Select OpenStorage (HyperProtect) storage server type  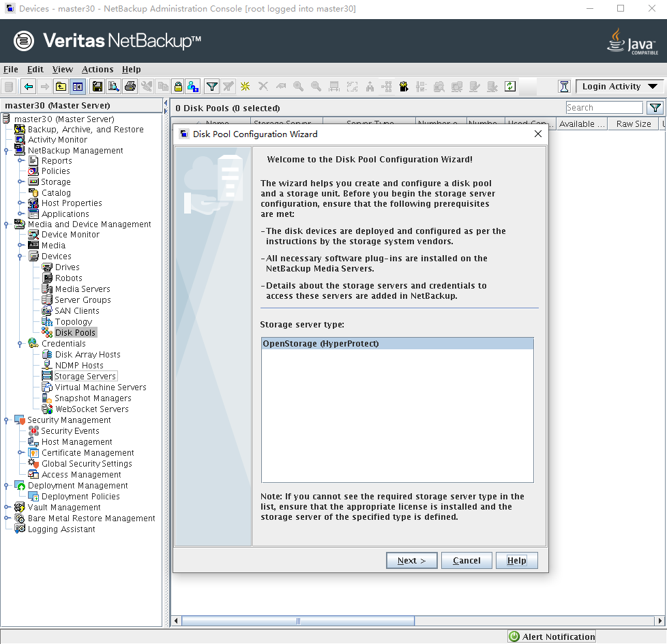pyautogui.click(x=397, y=344)
